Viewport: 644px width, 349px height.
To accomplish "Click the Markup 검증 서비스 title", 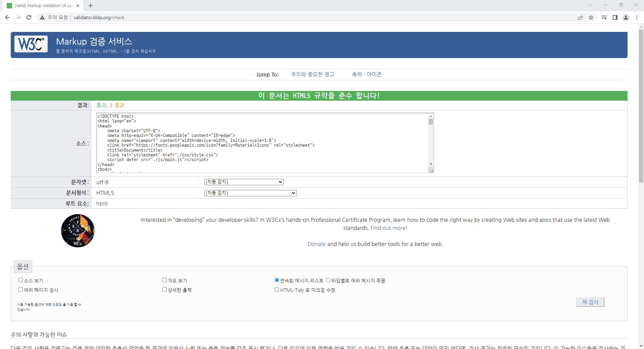I will (94, 41).
